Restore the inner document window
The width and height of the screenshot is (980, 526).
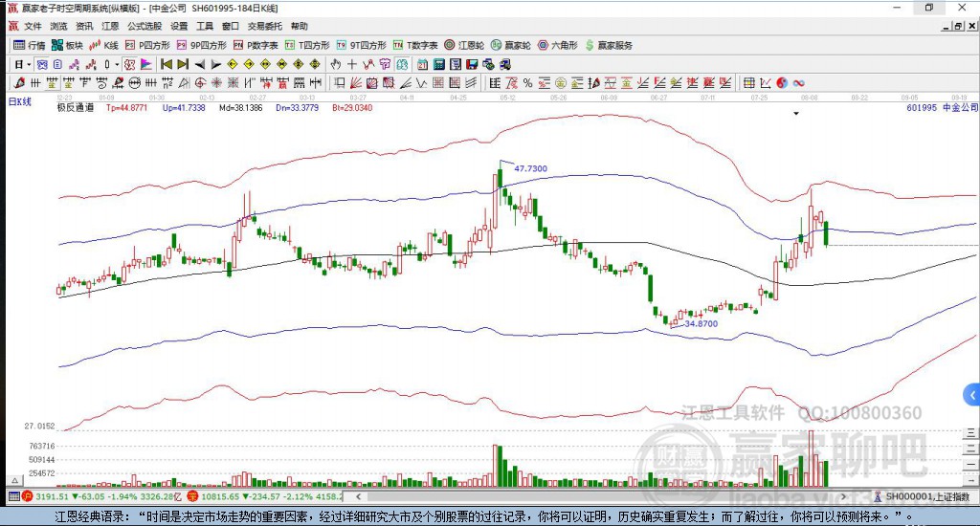click(x=958, y=26)
